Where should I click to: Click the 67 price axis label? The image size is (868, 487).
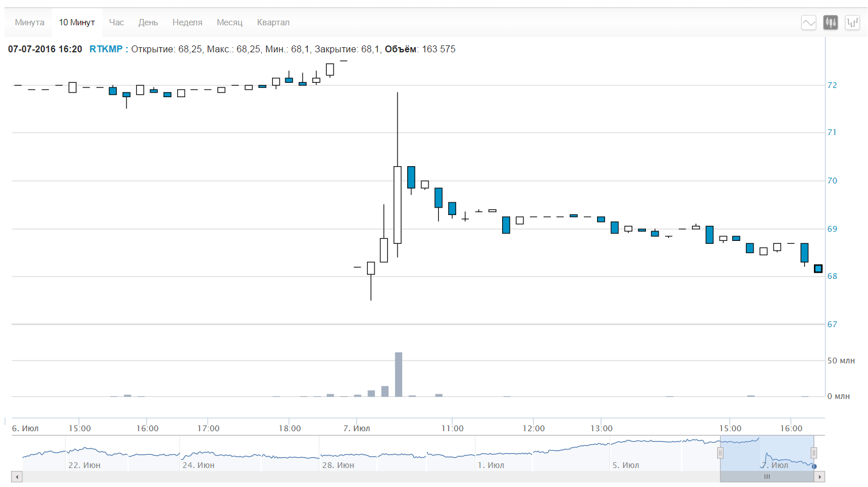pyautogui.click(x=832, y=324)
